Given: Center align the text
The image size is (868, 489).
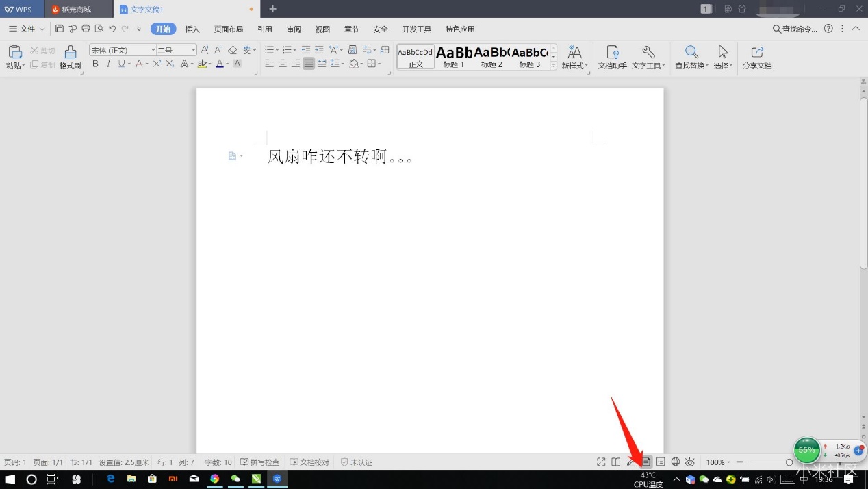Looking at the screenshot, I should (282, 64).
